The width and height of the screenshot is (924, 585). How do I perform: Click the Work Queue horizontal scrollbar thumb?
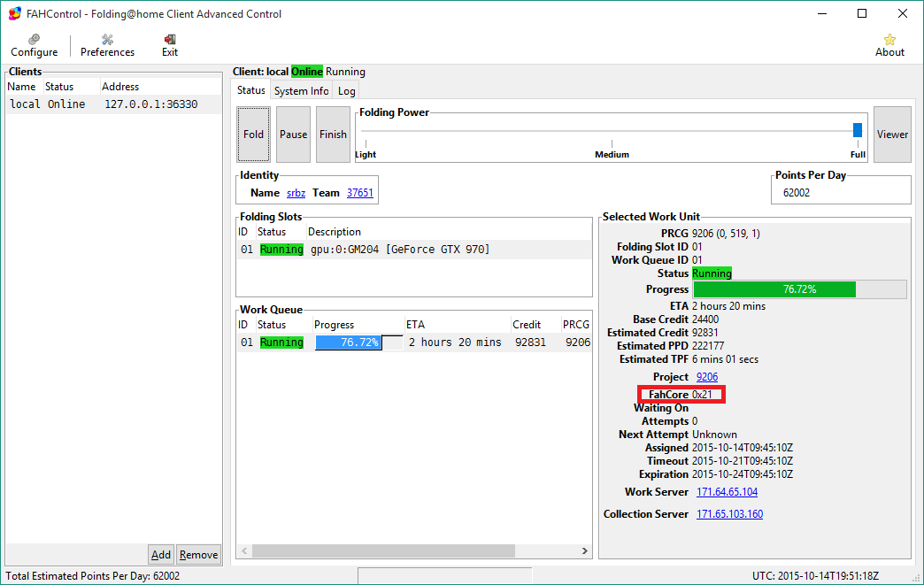(383, 550)
